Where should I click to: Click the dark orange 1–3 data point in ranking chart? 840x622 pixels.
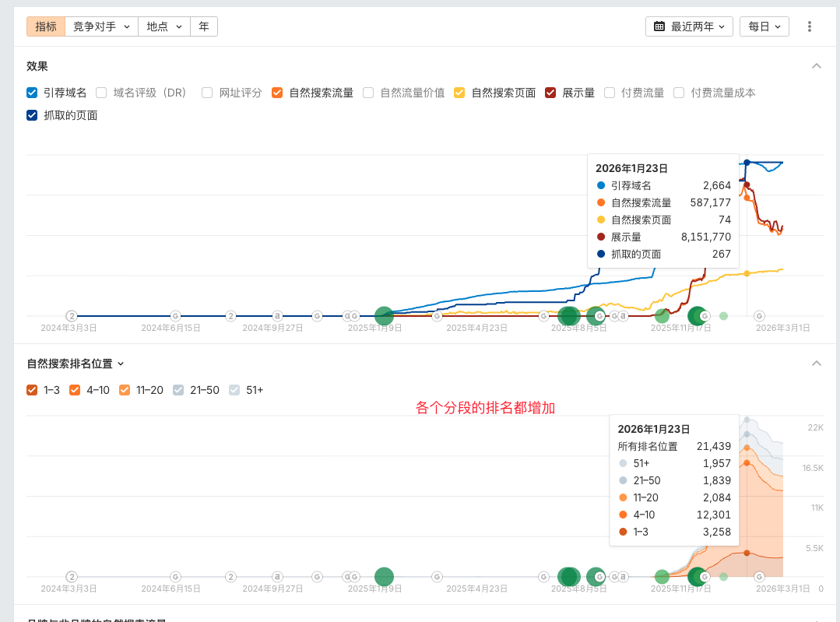pos(747,553)
